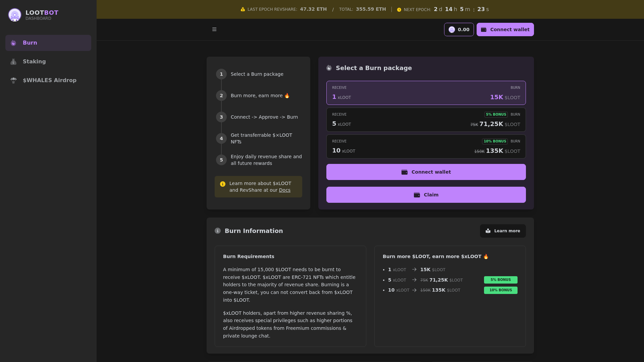
Task: Select the 5 xLOOT 5% bonus package
Action: pos(426,120)
